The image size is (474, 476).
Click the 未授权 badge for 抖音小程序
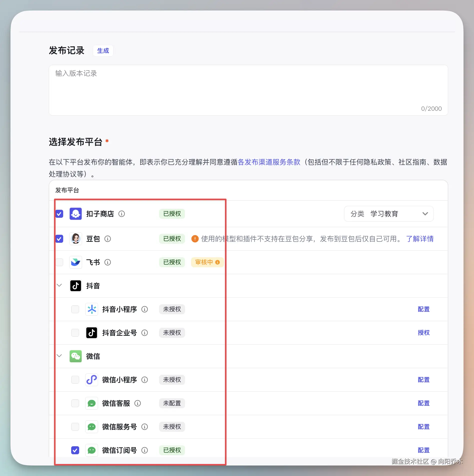pyautogui.click(x=172, y=309)
